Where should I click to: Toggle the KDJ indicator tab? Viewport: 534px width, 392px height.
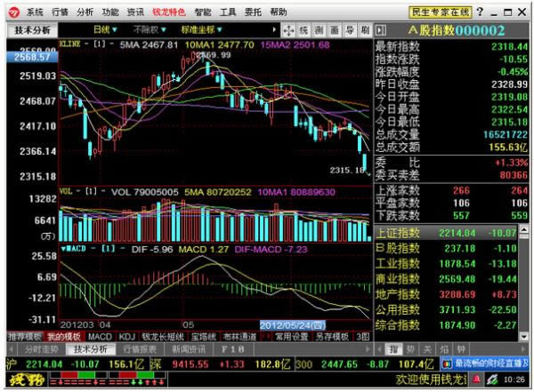pos(125,337)
